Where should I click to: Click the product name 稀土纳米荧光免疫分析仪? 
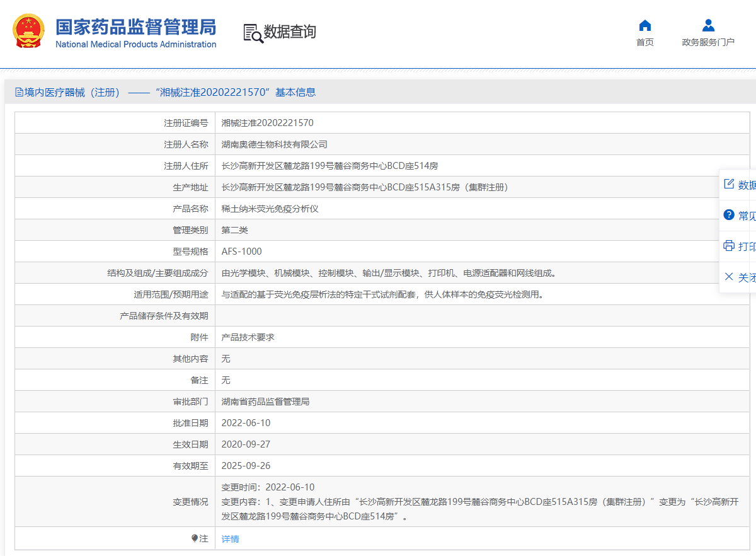tap(270, 208)
